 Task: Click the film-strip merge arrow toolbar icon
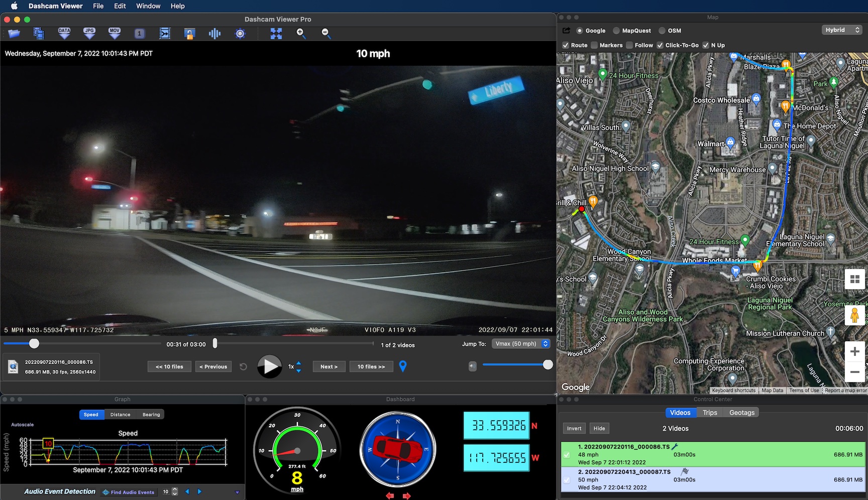tap(165, 34)
